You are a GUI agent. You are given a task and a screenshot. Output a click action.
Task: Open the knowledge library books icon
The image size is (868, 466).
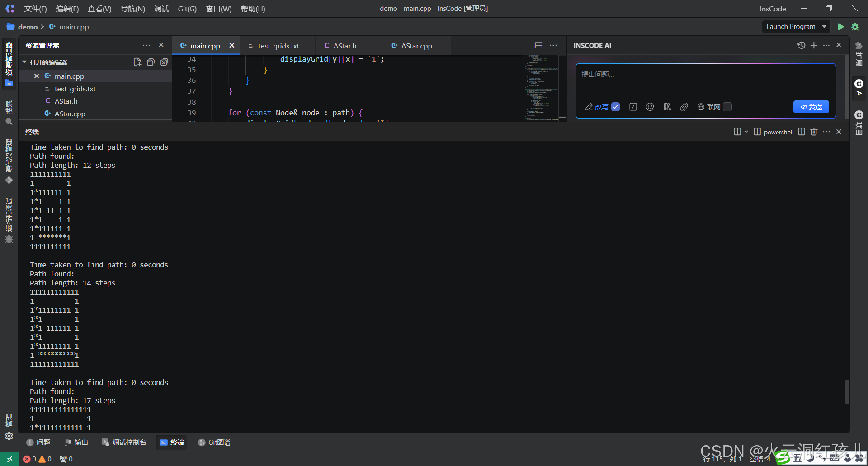(x=667, y=107)
